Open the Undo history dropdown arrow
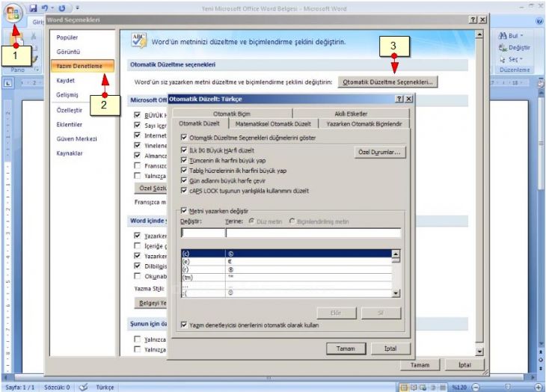 click(x=52, y=8)
